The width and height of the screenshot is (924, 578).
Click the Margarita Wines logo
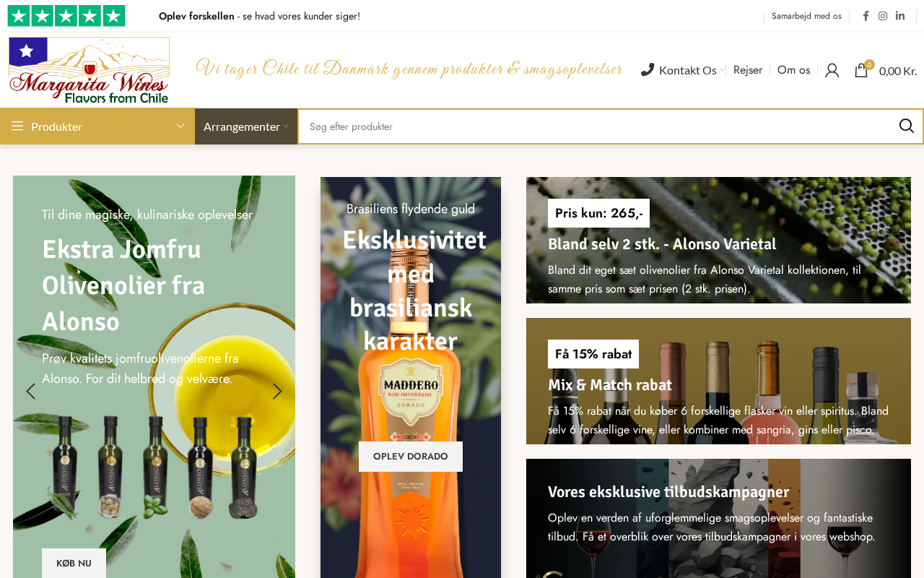click(x=89, y=70)
